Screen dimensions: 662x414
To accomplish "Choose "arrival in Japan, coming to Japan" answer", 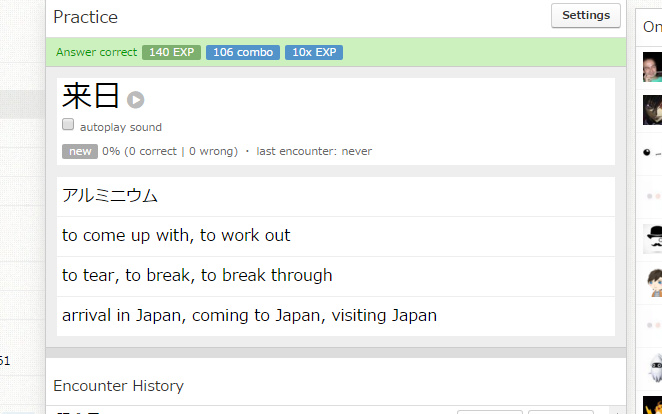I will click(249, 316).
